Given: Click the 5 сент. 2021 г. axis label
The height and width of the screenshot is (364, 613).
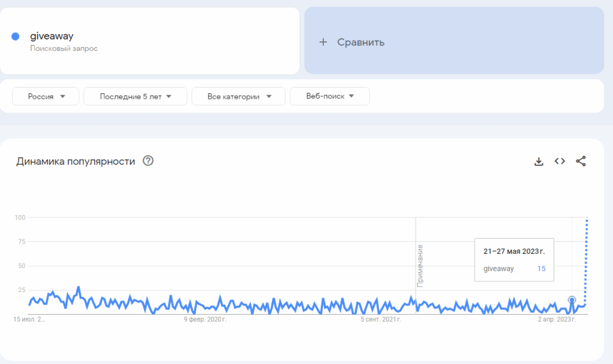Looking at the screenshot, I should [x=381, y=320].
